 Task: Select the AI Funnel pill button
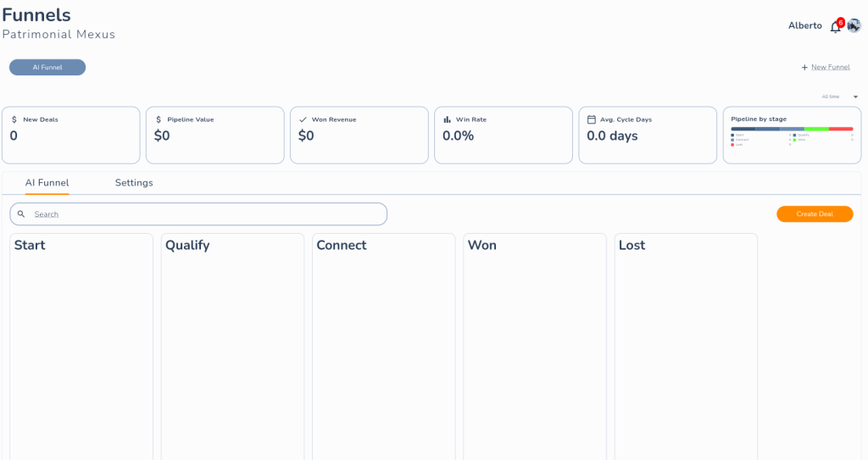pyautogui.click(x=47, y=68)
